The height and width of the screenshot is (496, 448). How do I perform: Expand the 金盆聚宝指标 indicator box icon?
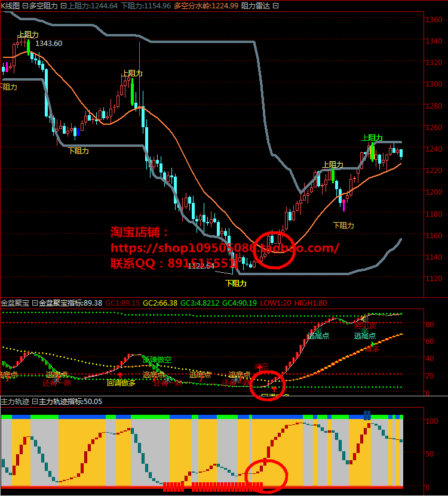point(34,303)
